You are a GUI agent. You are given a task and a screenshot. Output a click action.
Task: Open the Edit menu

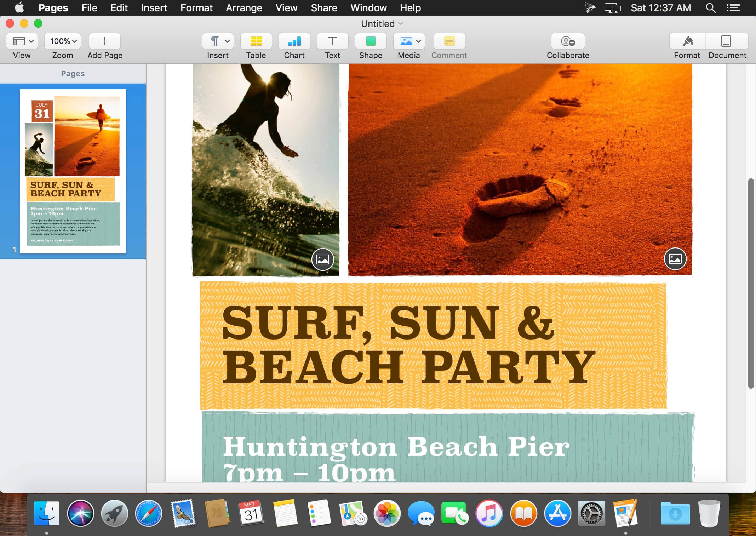pyautogui.click(x=119, y=8)
